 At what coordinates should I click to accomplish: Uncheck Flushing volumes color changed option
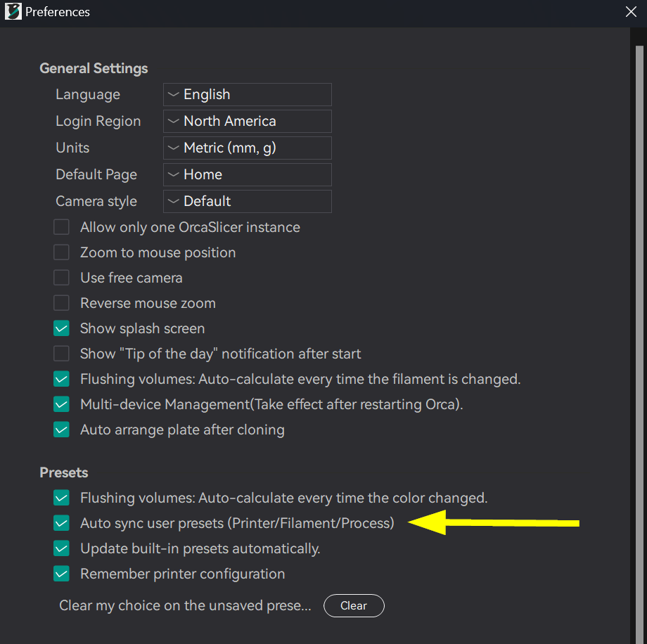[x=61, y=498]
